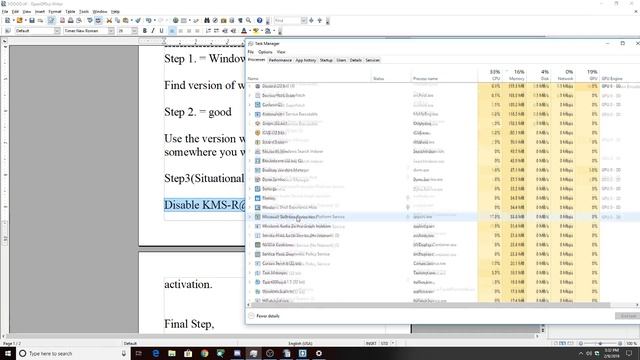The height and width of the screenshot is (360, 640).
Task: Click the Decrease Indent icon
Action: pos(225,31)
